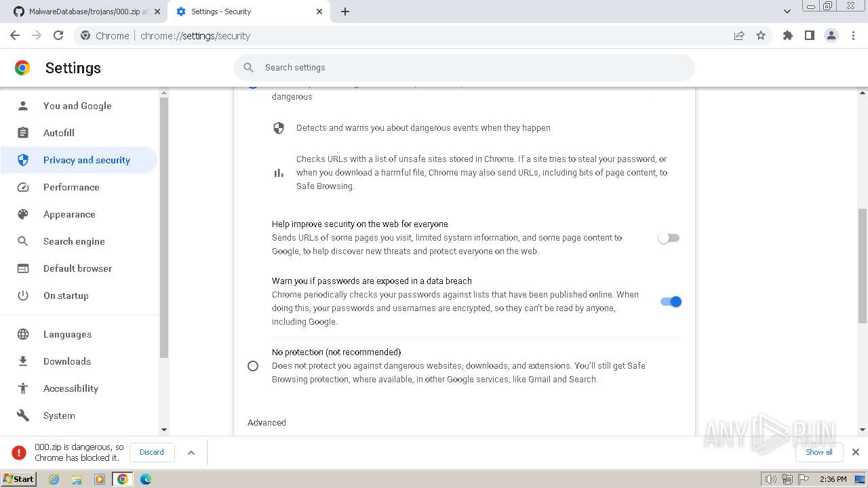Open Microsoft Edge from the taskbar
Screen dimensions: 868x488
[146, 479]
